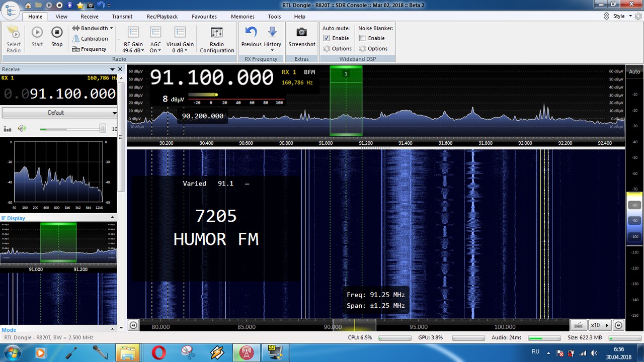Click the Home icon in quick access toolbar

(28, 5)
